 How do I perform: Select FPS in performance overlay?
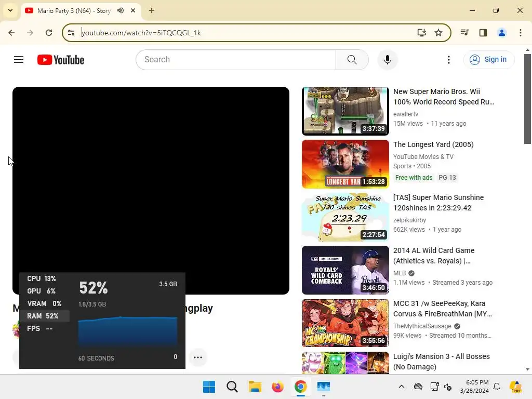pyautogui.click(x=39, y=328)
